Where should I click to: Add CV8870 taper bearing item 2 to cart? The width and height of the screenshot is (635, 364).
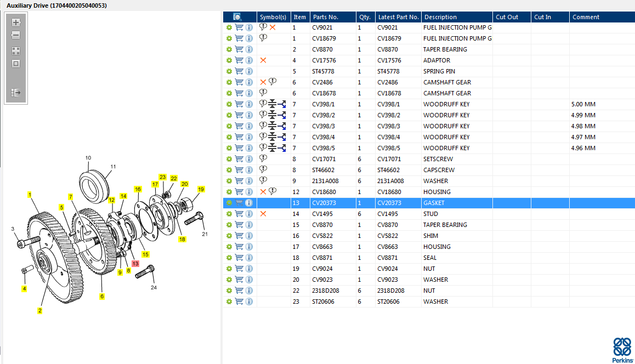pos(239,49)
